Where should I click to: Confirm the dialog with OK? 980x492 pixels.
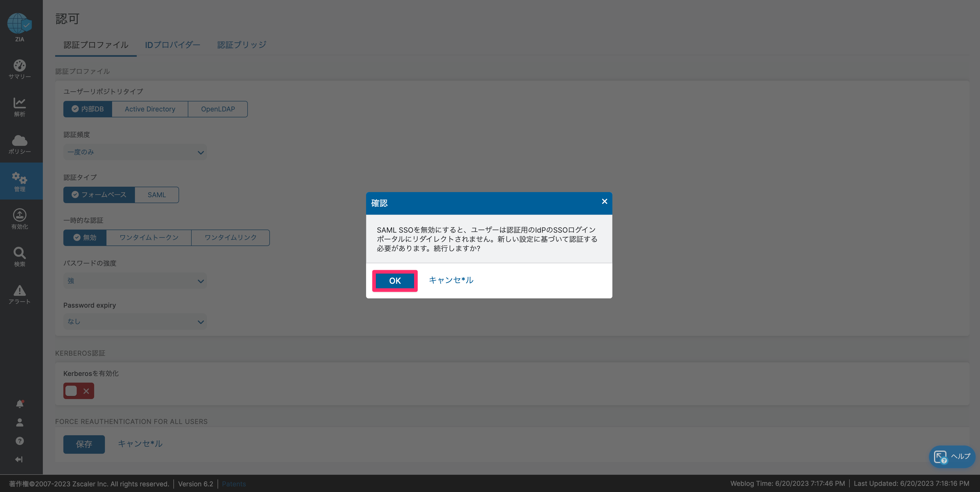[395, 281]
